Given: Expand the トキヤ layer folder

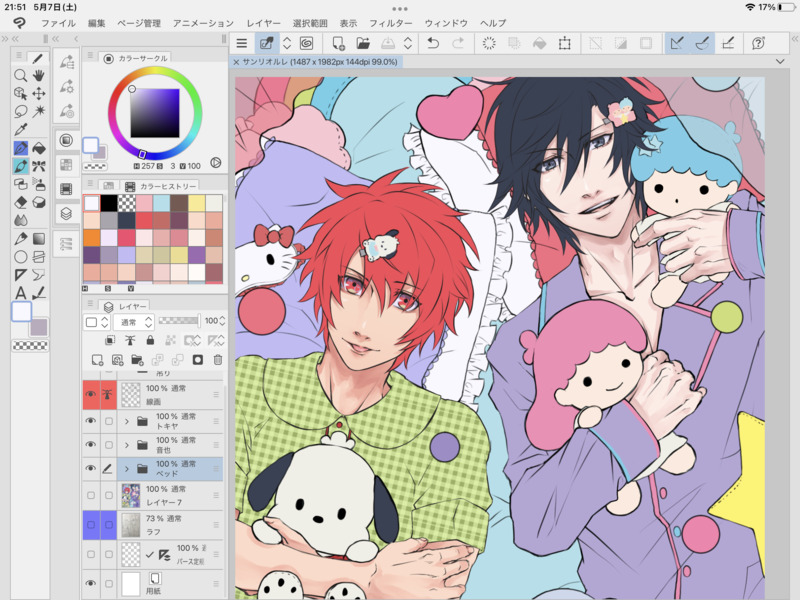Looking at the screenshot, I should coord(127,421).
